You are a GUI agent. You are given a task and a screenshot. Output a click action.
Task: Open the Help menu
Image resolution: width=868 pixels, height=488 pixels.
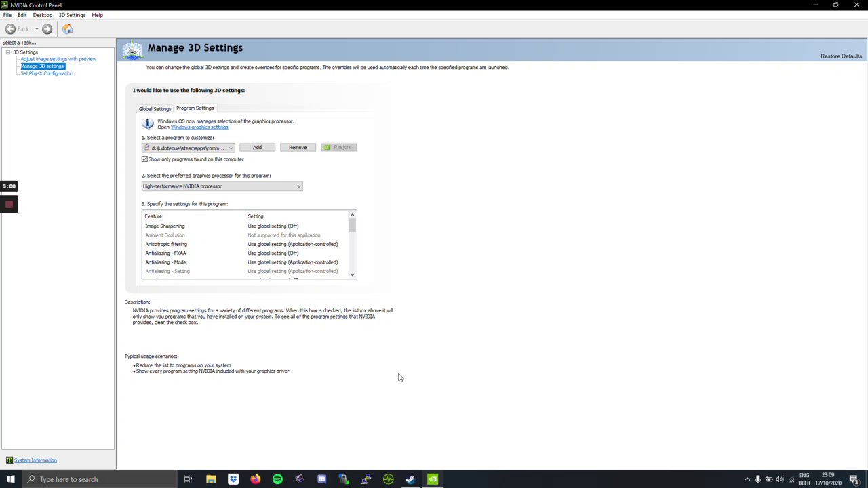[98, 15]
